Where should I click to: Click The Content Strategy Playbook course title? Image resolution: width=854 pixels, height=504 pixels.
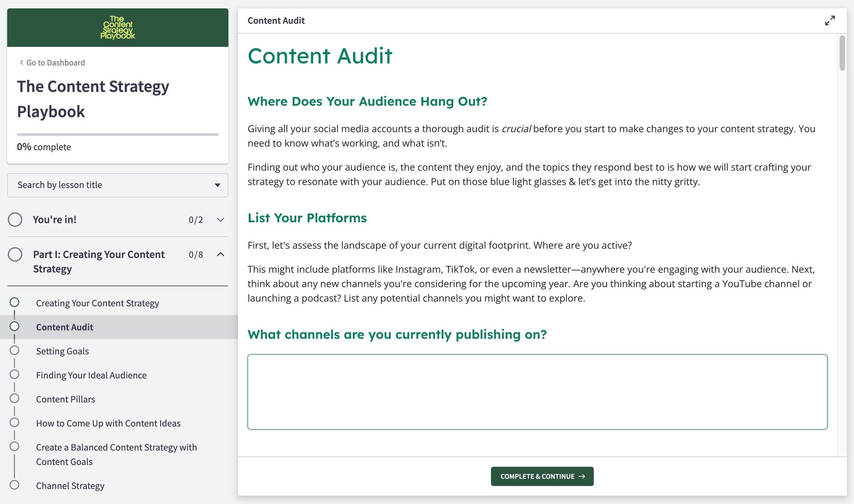coord(93,99)
